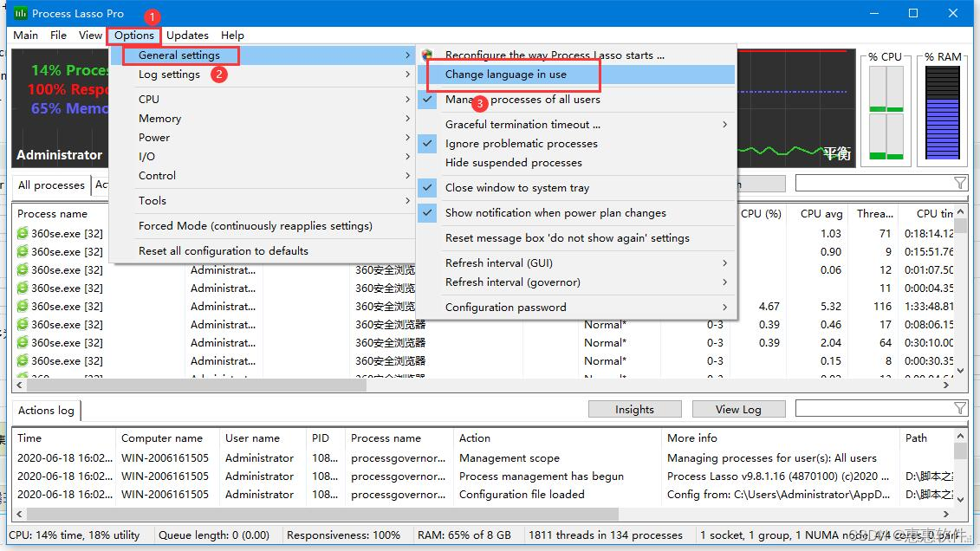Viewport: 980px width, 551px height.
Task: Click status bar RAM: 65% of 8 GB
Action: click(x=464, y=535)
